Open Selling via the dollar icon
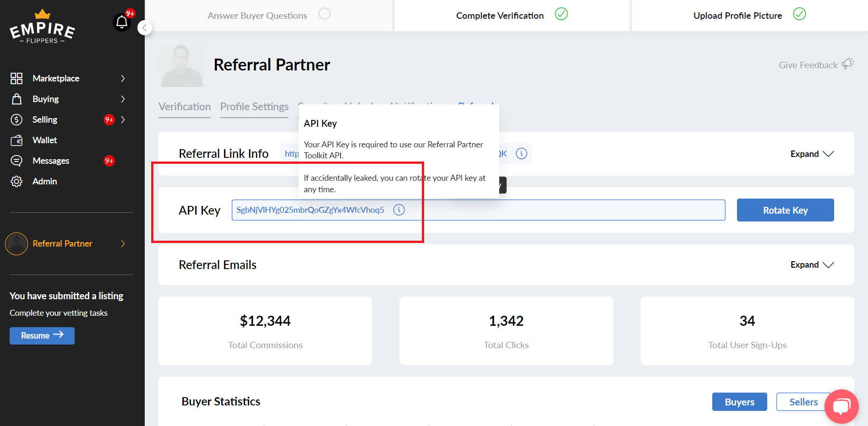The width and height of the screenshot is (868, 426). (x=16, y=119)
